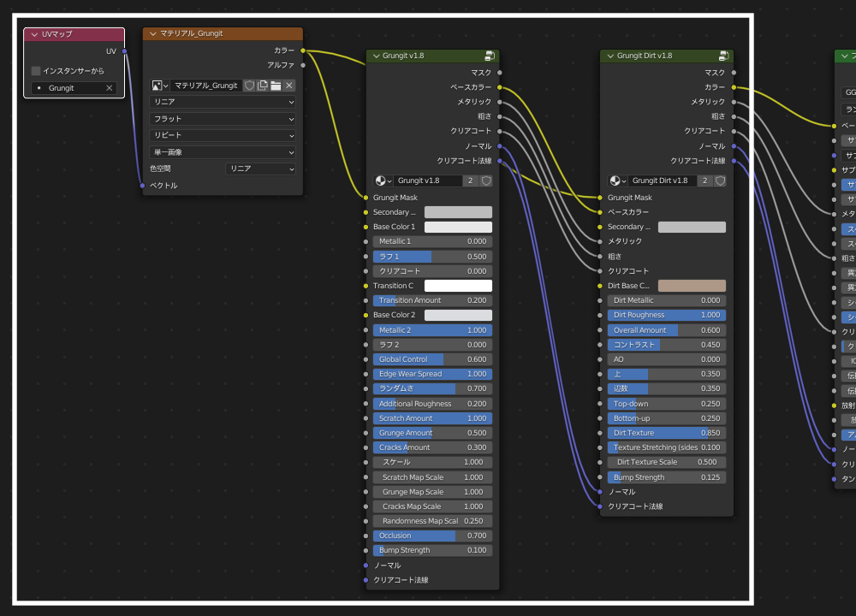The height and width of the screenshot is (616, 856).
Task: Collapse the Grungit v1.8 node
Action: pos(376,56)
